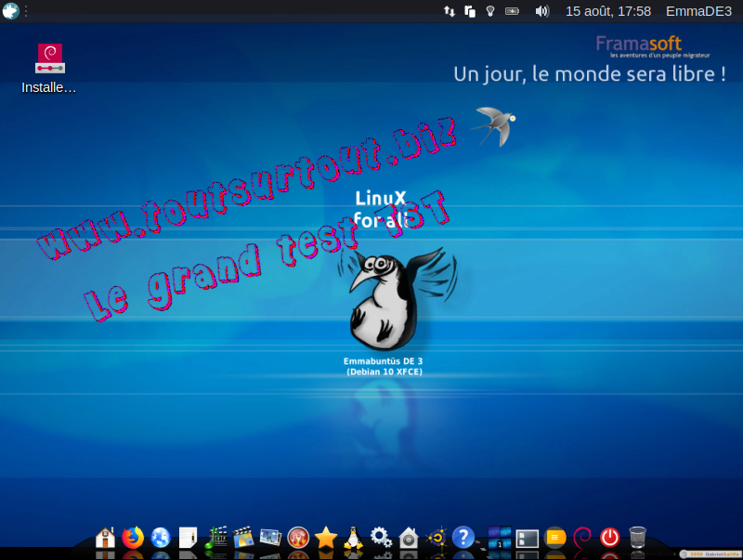Open the clock showing 15 août, 17:58
Image resolution: width=743 pixels, height=560 pixels.
608,11
